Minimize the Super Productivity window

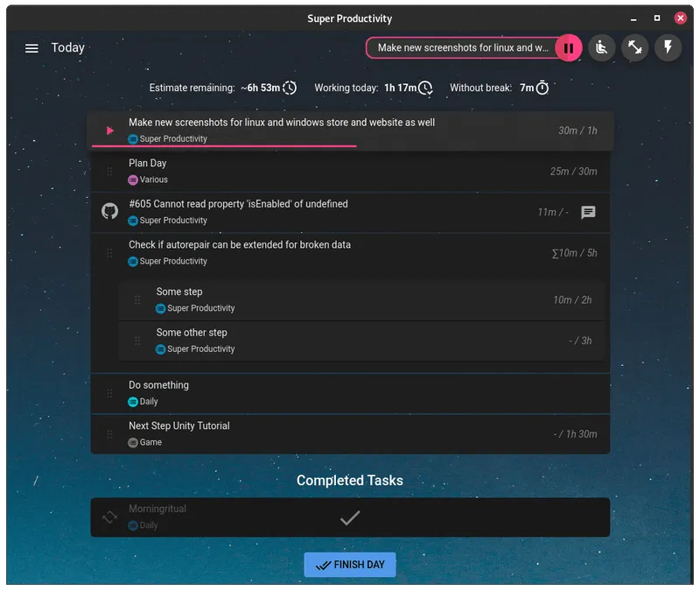tap(633, 18)
